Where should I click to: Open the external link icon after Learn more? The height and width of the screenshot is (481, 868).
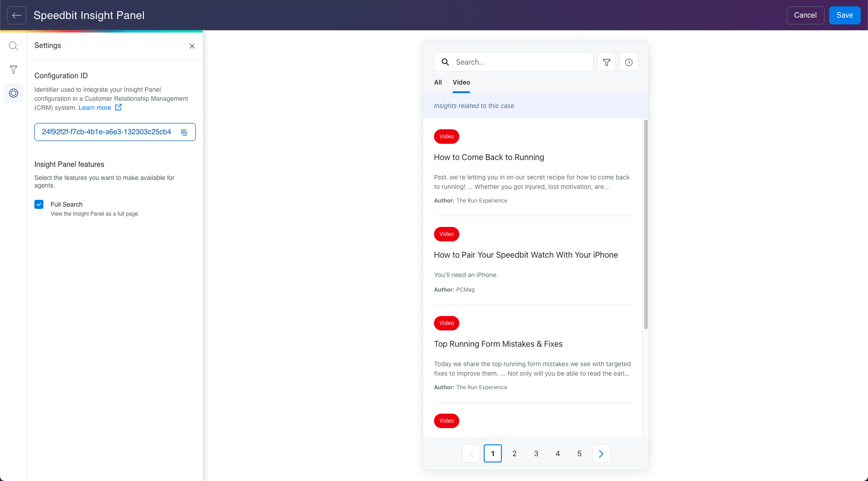(x=118, y=108)
